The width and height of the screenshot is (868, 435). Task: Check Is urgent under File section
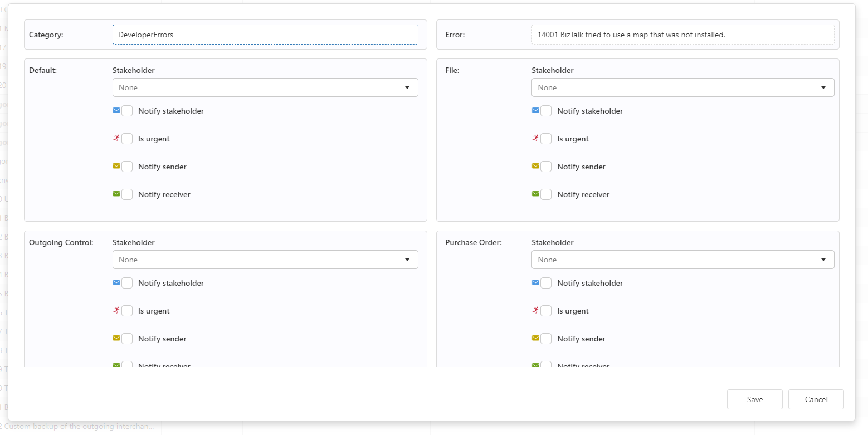point(546,139)
